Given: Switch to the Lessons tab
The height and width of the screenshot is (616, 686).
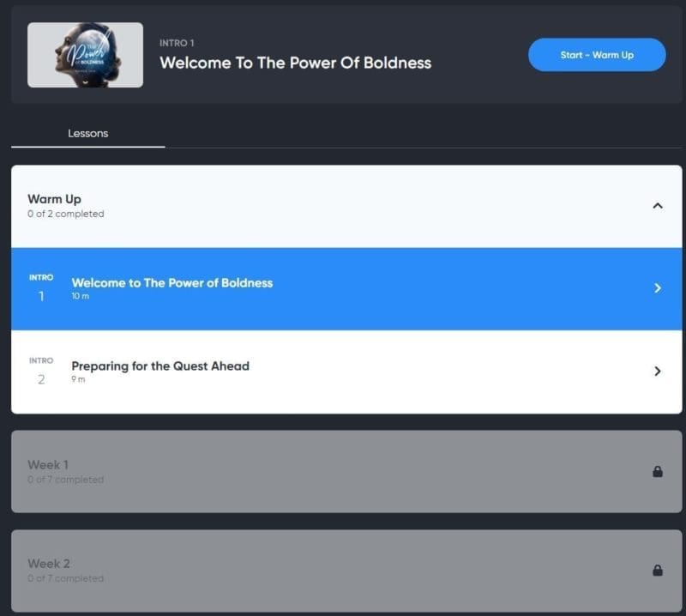Looking at the screenshot, I should pos(88,133).
